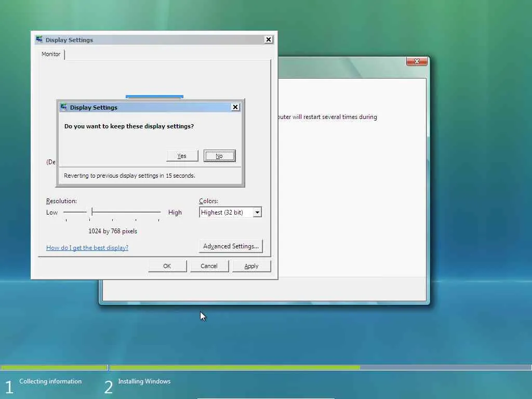Open Advanced Settings
The image size is (532, 399).
pyautogui.click(x=231, y=246)
